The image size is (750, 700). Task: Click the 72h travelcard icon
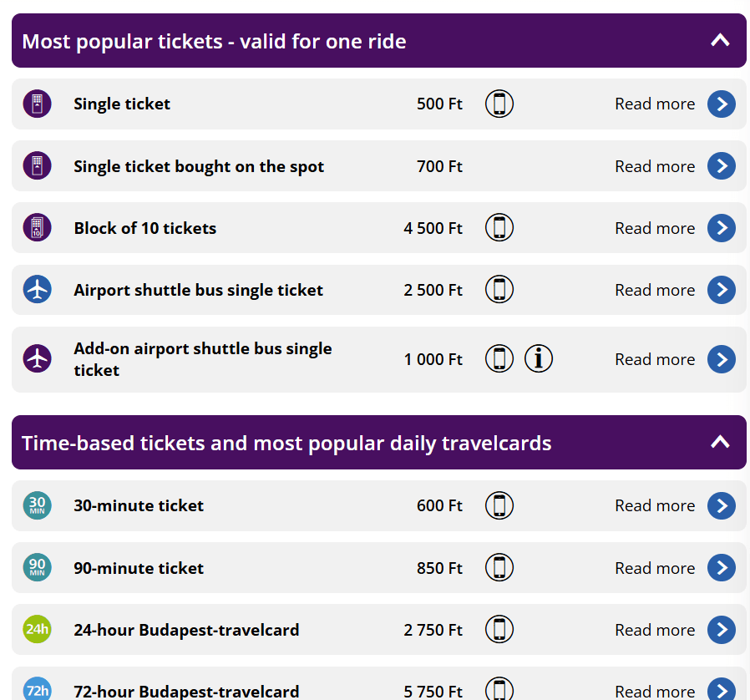click(37, 689)
